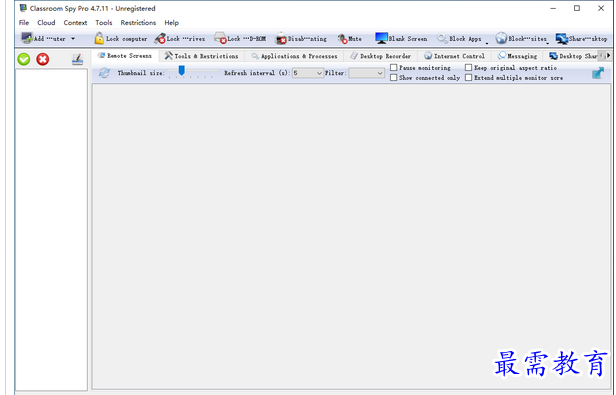The width and height of the screenshot is (616, 395).
Task: Click the Thumbnail size slider handle
Action: click(182, 71)
